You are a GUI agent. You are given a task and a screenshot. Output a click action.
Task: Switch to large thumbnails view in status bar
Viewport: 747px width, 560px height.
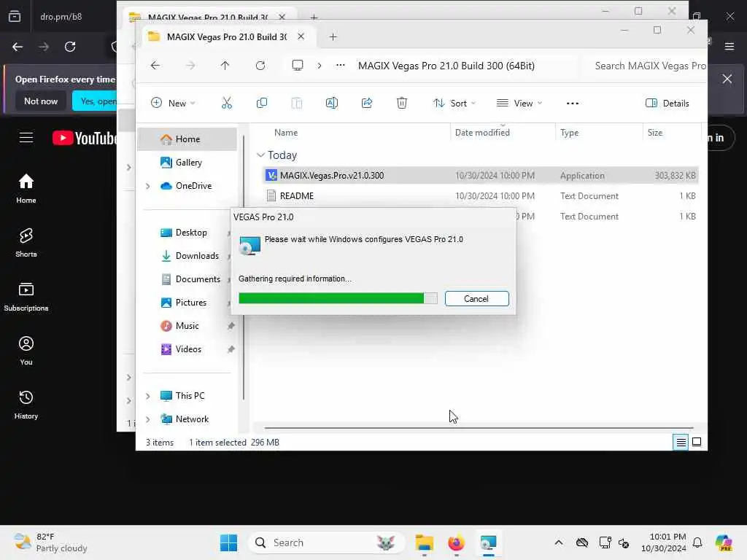(697, 443)
